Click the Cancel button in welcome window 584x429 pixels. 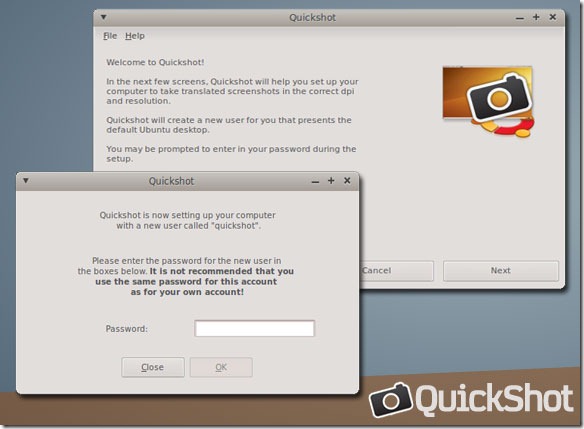pos(396,271)
